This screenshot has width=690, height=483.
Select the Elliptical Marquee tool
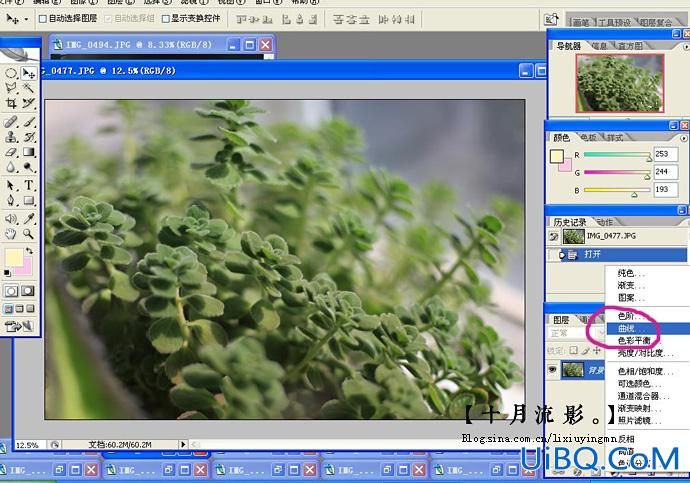11,73
